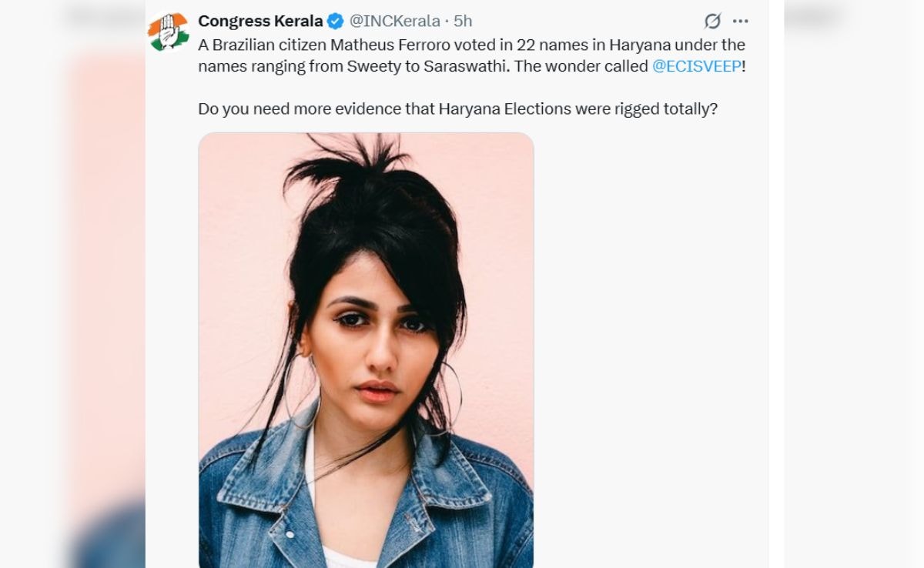Click the words "The wonder called"
This screenshot has width=924, height=568.
pos(581,66)
